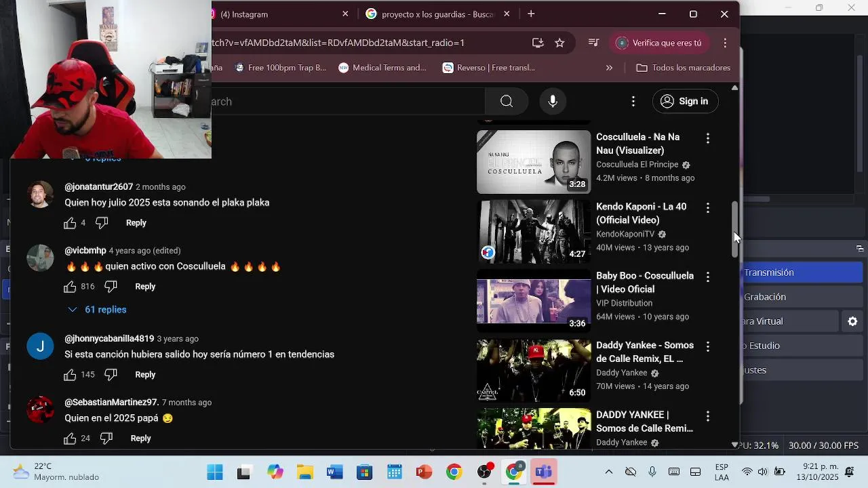Open PowerPoint from the taskbar
The width and height of the screenshot is (868, 488).
[x=425, y=472]
